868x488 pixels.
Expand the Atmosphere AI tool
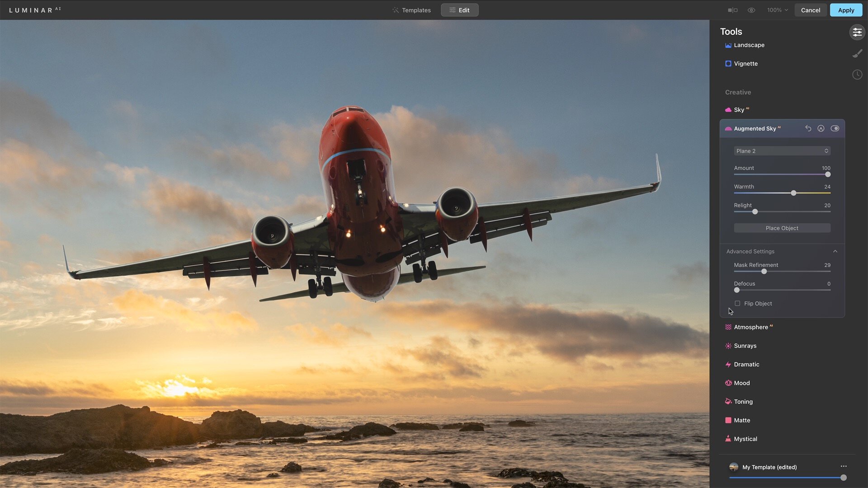[750, 327]
